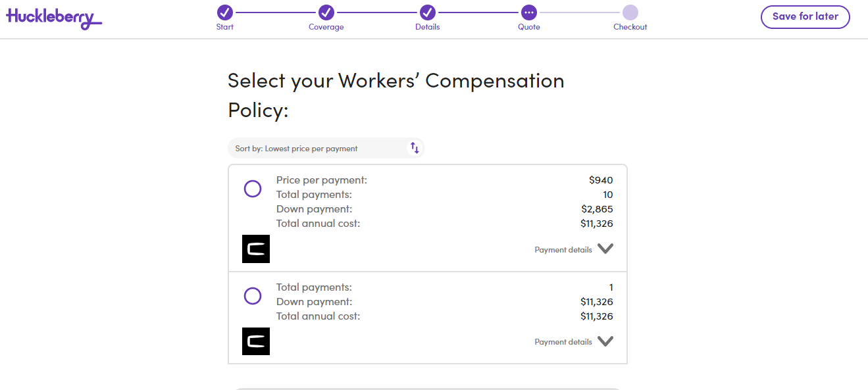Click carrier logo on the 10-payment plan
868x390 pixels.
click(x=256, y=249)
